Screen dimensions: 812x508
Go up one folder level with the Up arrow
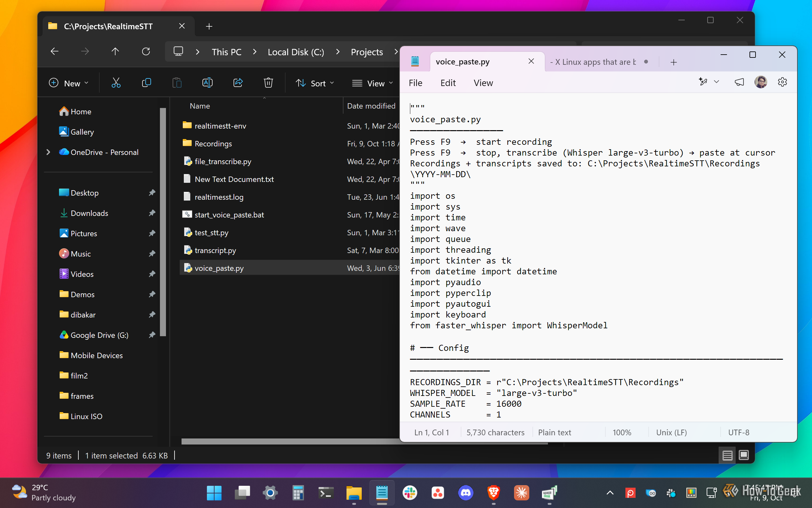tap(115, 51)
